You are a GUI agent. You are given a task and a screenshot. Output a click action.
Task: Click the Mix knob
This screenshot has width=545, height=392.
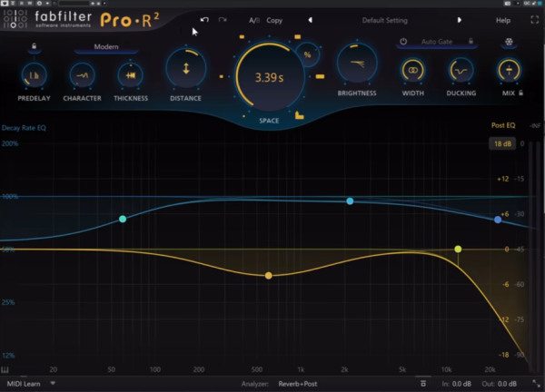(x=509, y=70)
